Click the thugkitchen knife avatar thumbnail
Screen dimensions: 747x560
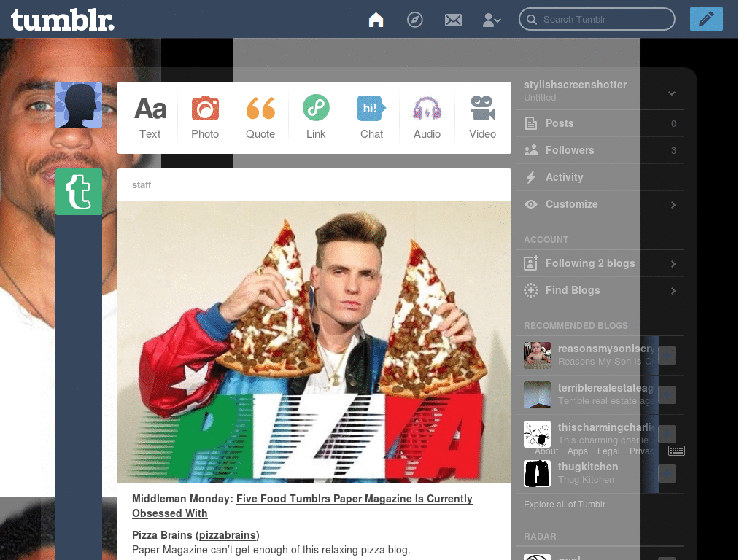(x=538, y=473)
